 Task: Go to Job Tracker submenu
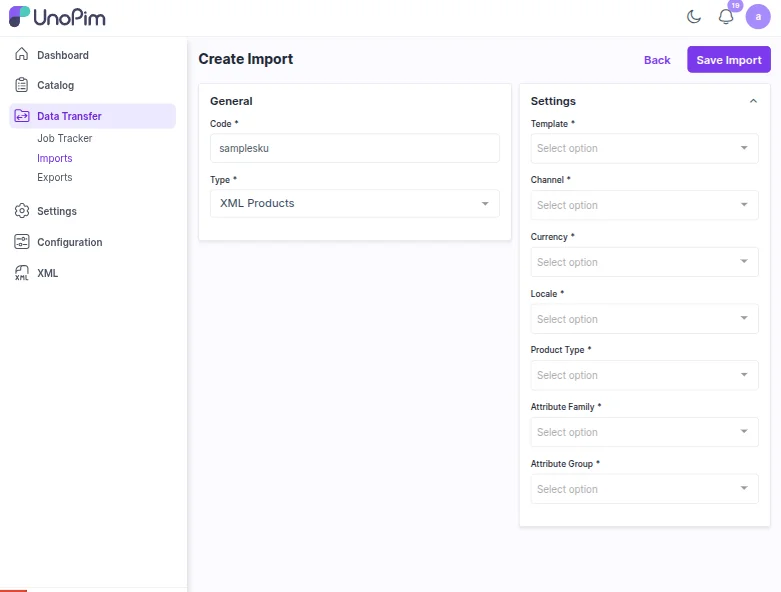pyautogui.click(x=65, y=138)
